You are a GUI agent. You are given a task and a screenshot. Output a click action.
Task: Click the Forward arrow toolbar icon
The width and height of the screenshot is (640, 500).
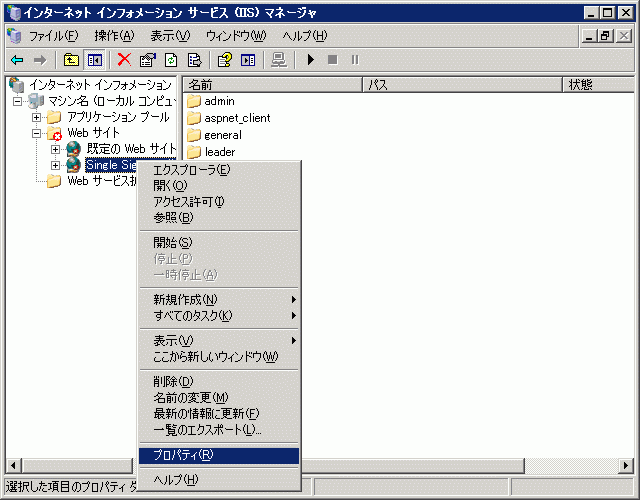click(x=40, y=60)
